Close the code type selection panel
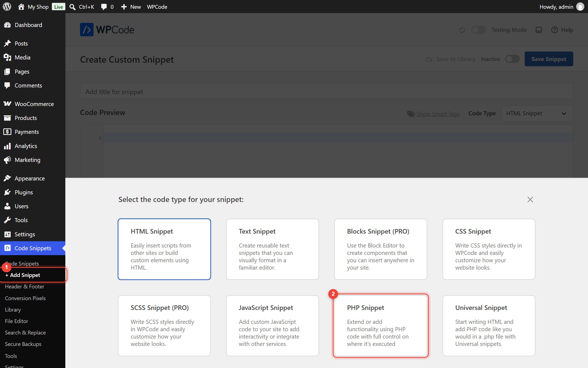This screenshot has width=588, height=368. 530,200
